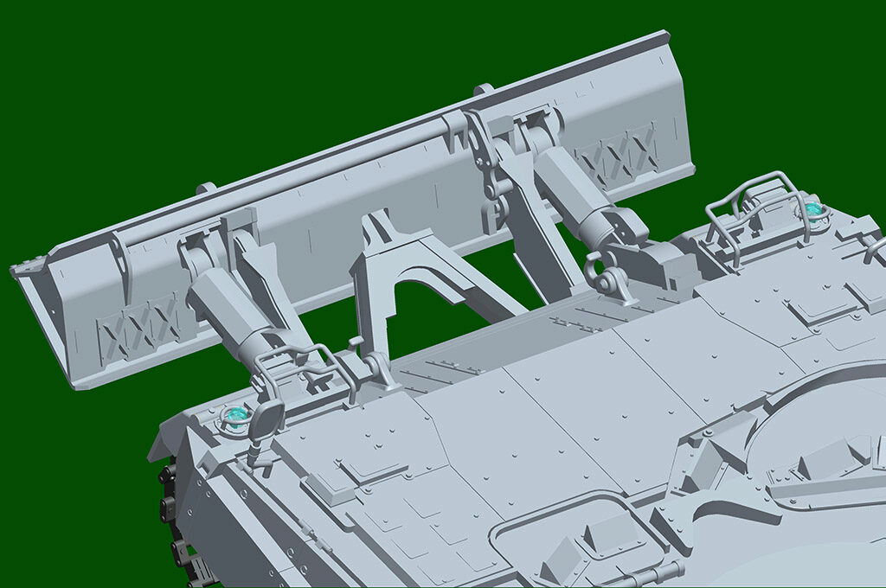Pick the right teal headlight lens
The height and width of the screenshot is (588, 886).
[812, 208]
